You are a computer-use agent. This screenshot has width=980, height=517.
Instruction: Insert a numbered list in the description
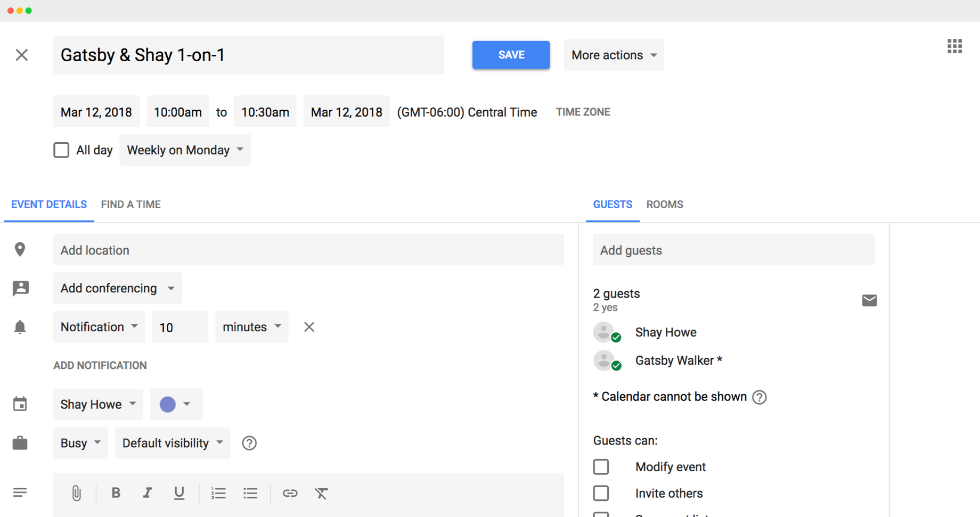pyautogui.click(x=218, y=493)
